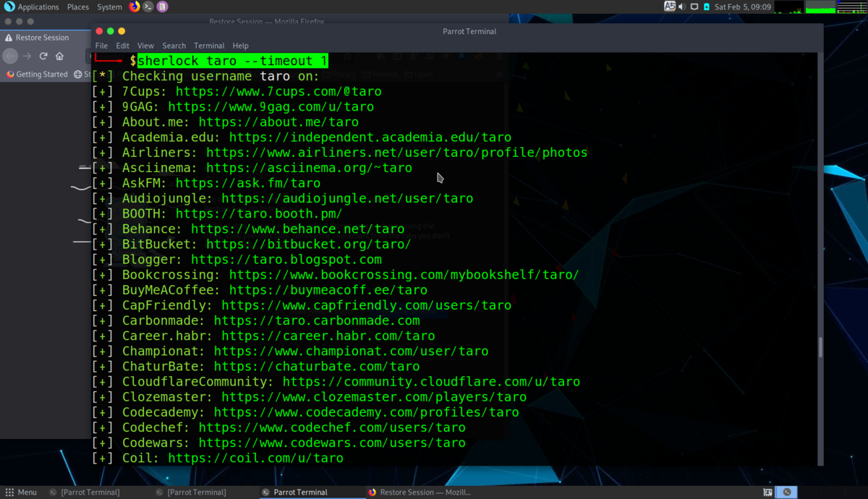Open the about.me/taro link
Image resolution: width=868 pixels, height=499 pixels.
tap(278, 122)
